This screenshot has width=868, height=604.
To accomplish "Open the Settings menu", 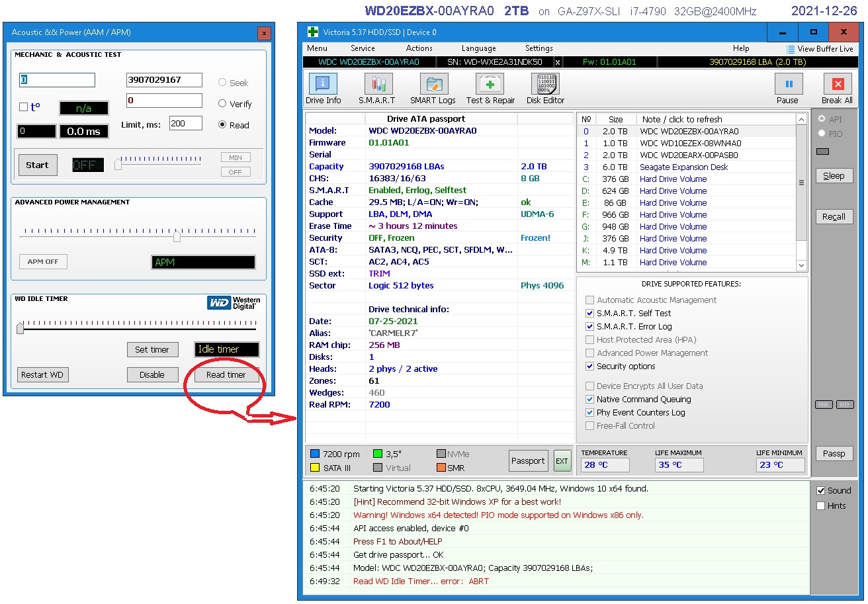I will pos(539,48).
